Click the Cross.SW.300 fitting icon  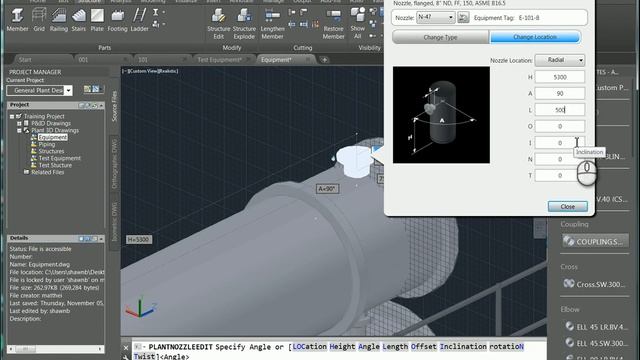point(569,284)
